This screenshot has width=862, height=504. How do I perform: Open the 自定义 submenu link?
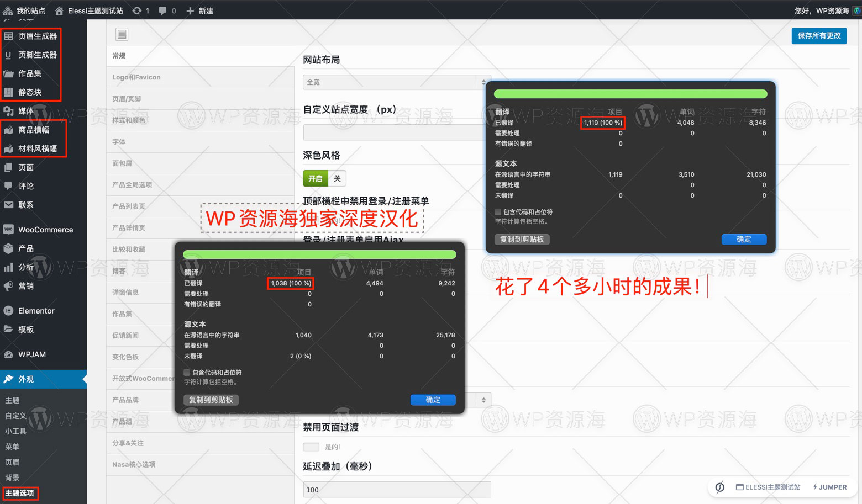tap(16, 416)
